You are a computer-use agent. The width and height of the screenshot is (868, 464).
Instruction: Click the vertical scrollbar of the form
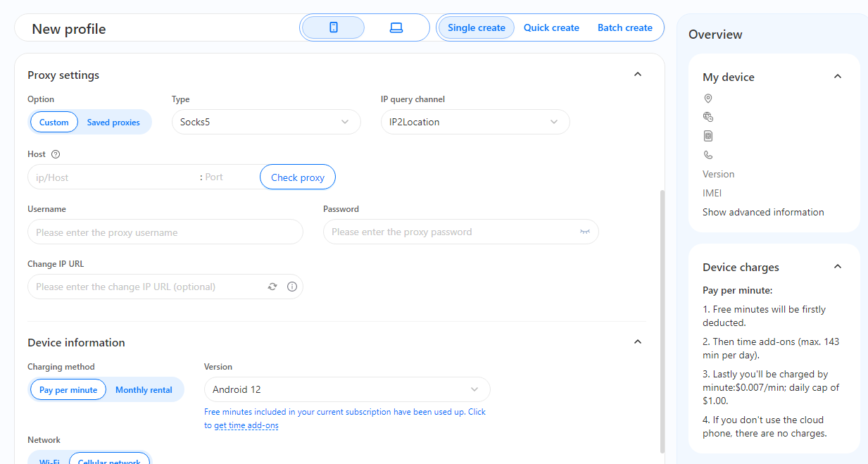(x=661, y=320)
